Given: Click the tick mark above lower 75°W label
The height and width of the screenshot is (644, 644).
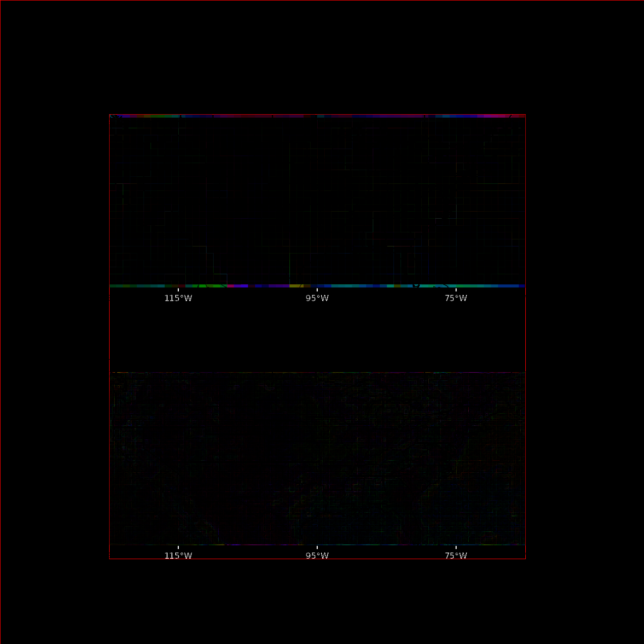Looking at the screenshot, I should 456,548.
